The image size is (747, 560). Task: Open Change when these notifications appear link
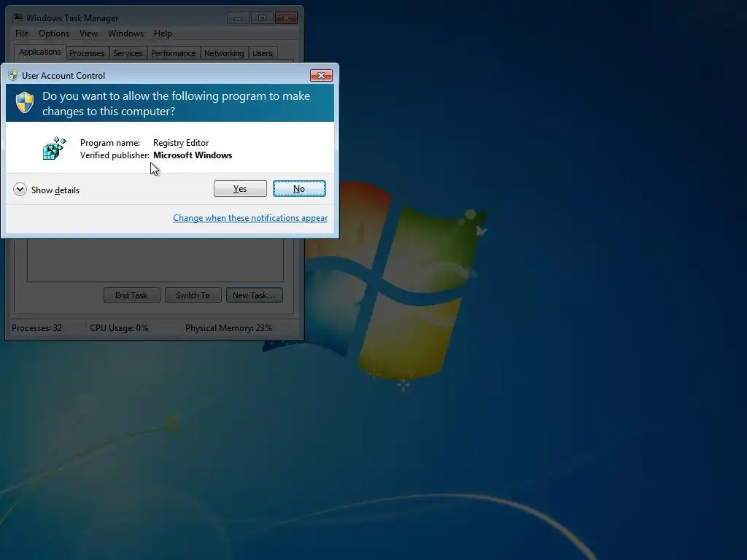250,217
